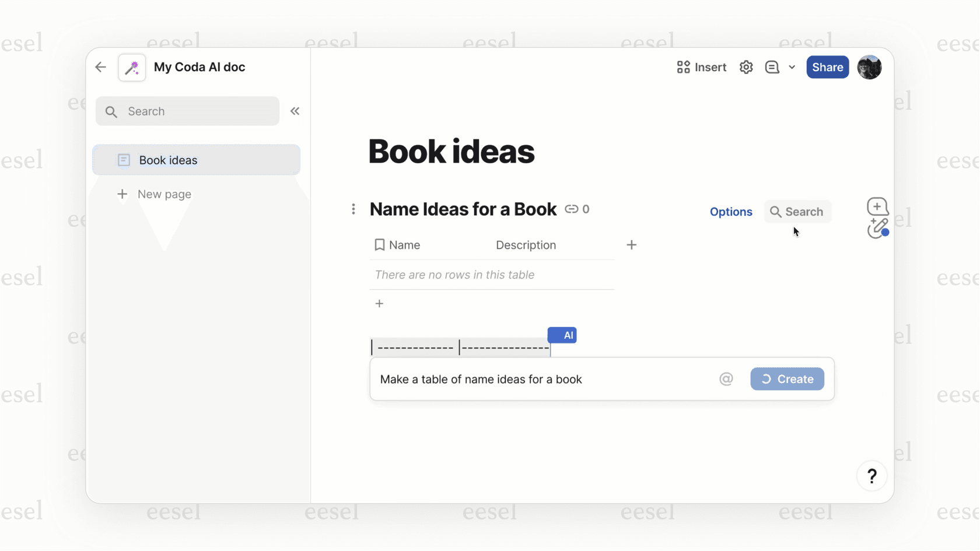Open document settings with the gear icon
The height and width of the screenshot is (551, 980).
click(745, 67)
